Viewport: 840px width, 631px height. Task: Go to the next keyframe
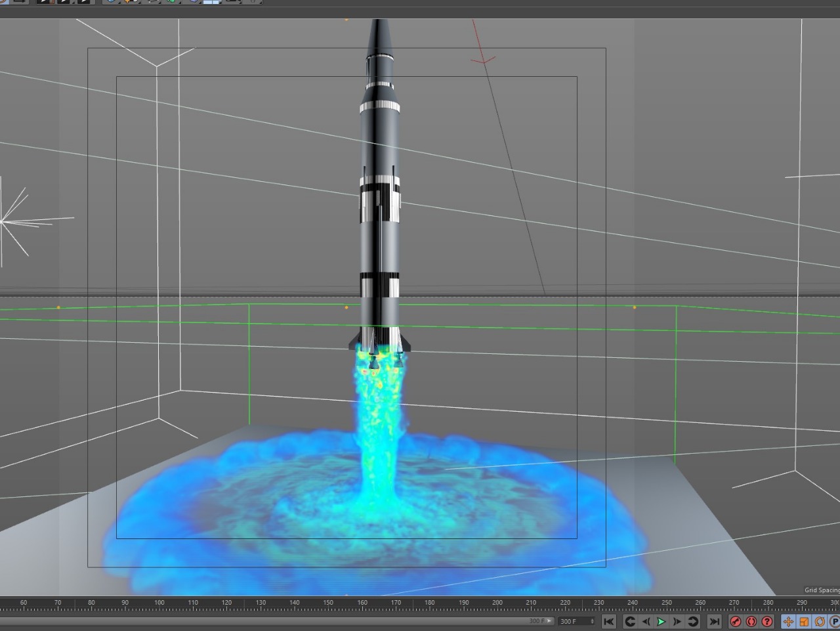tap(692, 621)
